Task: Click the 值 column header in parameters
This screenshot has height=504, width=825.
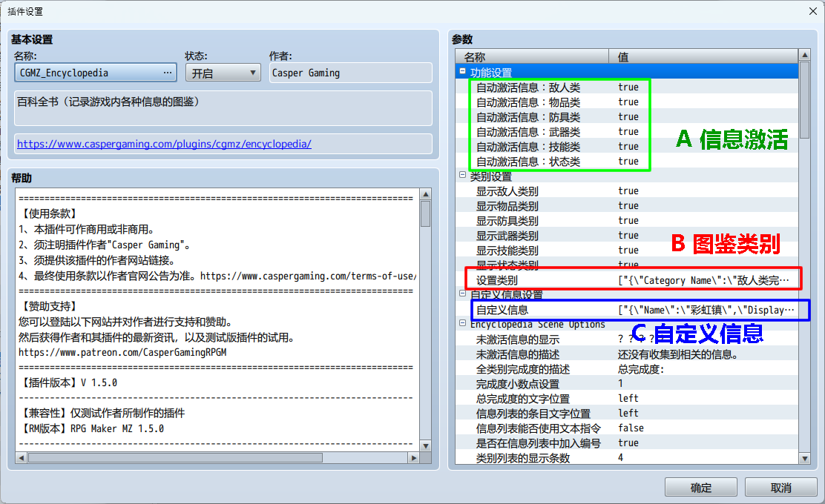Action: coord(703,56)
